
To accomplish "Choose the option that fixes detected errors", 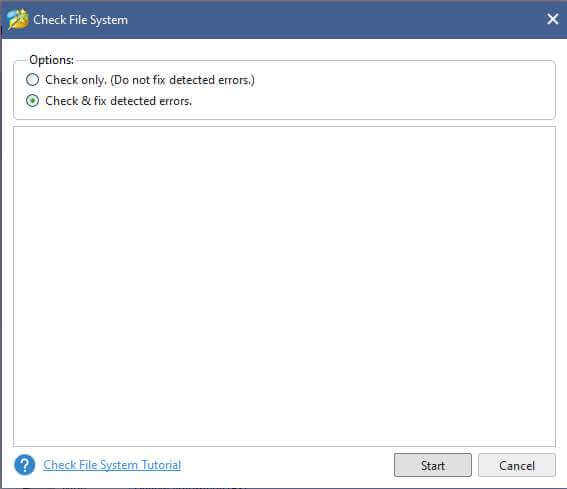I will (x=33, y=101).
